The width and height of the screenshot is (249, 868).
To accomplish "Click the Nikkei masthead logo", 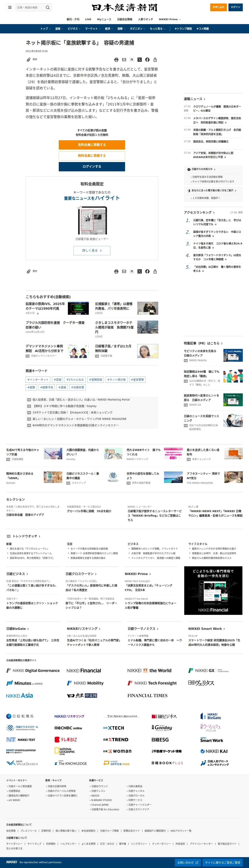I will (124, 7).
